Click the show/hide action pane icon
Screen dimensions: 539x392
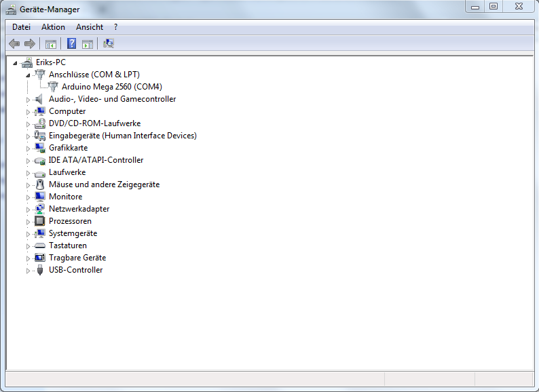point(87,44)
